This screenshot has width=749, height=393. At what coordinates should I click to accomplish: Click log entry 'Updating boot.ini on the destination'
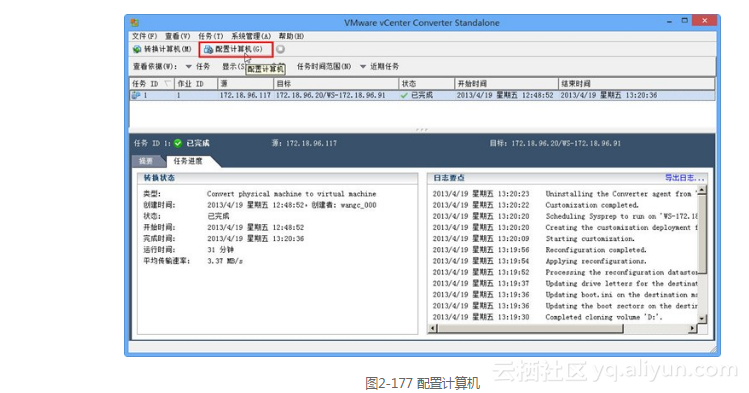point(621,295)
